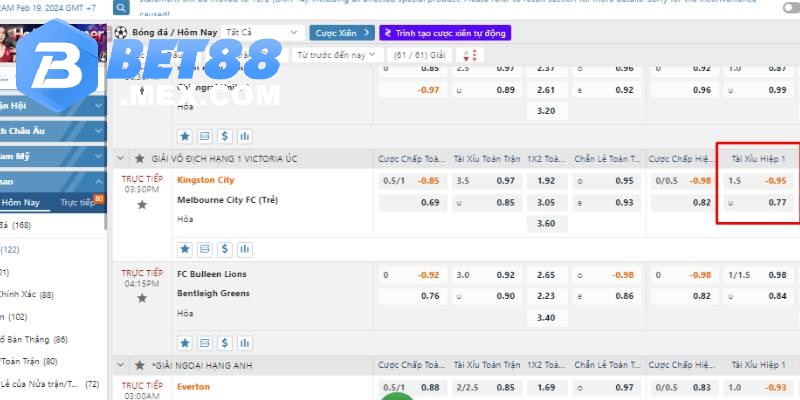Click the search magnifier icon at top
Viewport: 800px width, 400px height.
coord(121,8)
